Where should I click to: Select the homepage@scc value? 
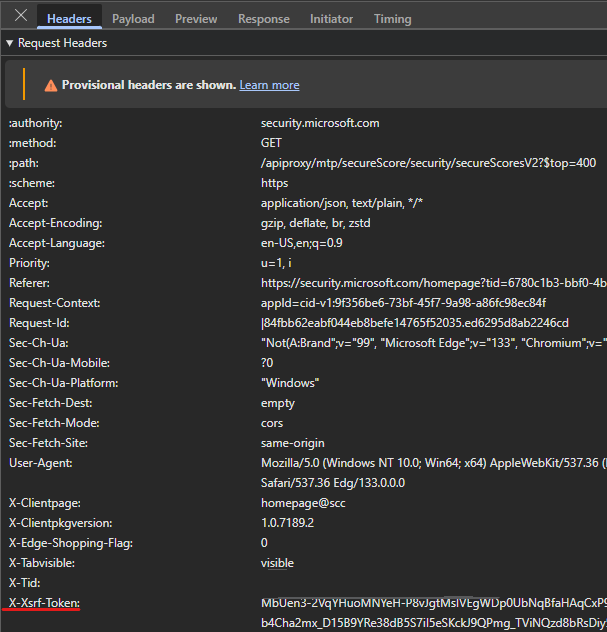(303, 503)
